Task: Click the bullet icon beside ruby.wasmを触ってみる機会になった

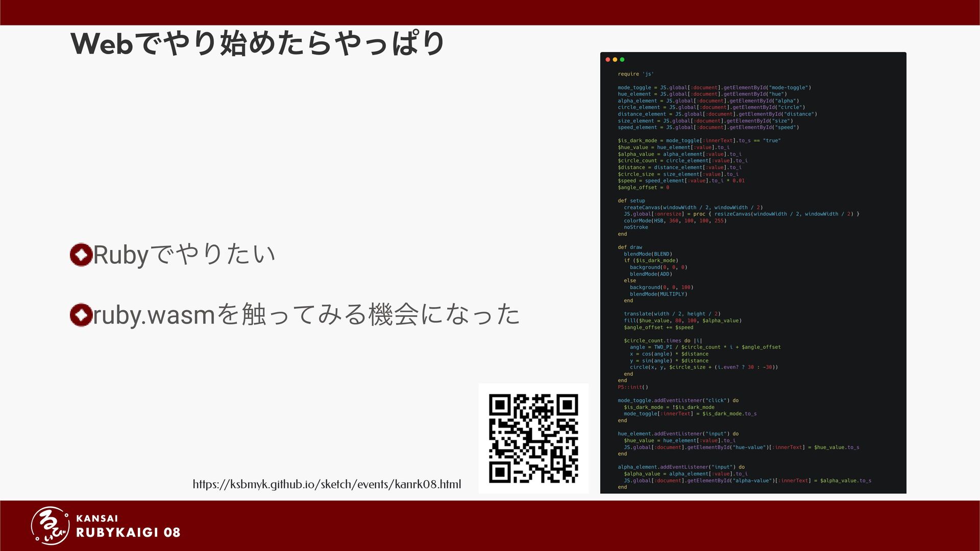Action: (81, 315)
